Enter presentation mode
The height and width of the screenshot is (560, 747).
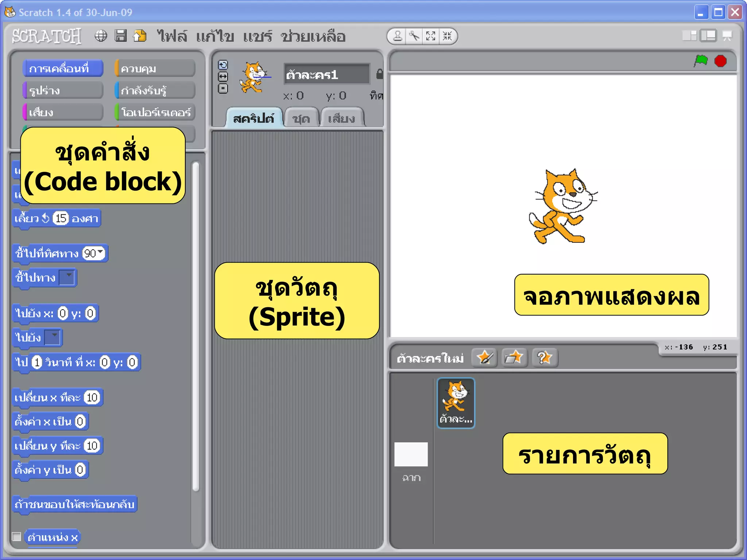pos(727,36)
